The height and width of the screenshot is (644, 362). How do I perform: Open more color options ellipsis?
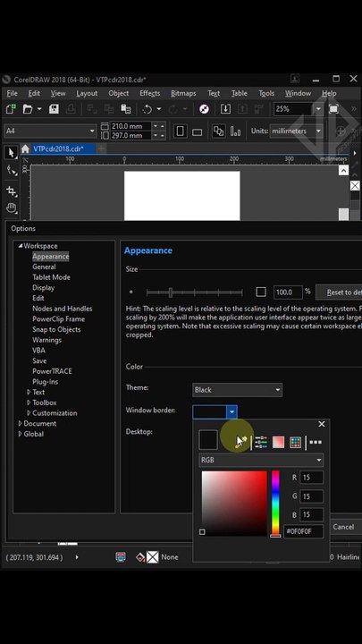pyautogui.click(x=316, y=443)
